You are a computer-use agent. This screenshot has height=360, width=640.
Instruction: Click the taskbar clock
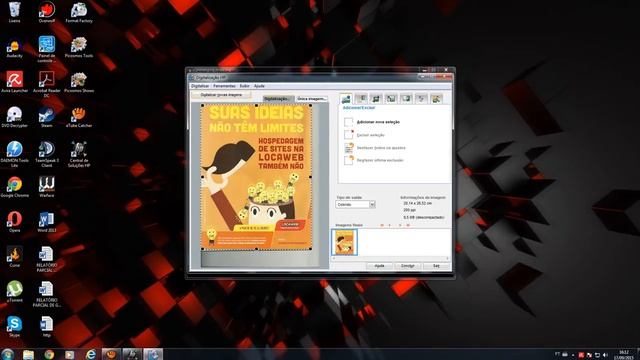click(x=624, y=354)
